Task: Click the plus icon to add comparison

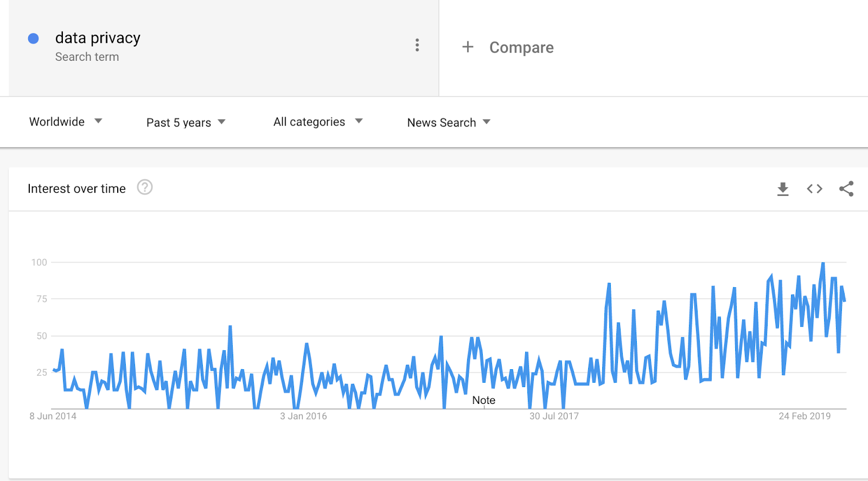Action: (x=468, y=47)
